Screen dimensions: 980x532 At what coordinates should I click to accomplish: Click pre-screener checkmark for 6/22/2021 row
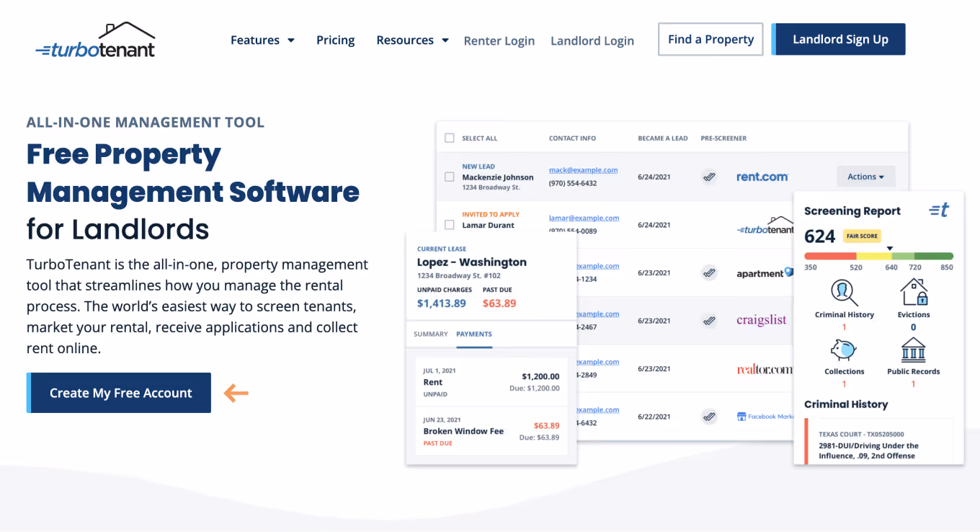click(709, 417)
